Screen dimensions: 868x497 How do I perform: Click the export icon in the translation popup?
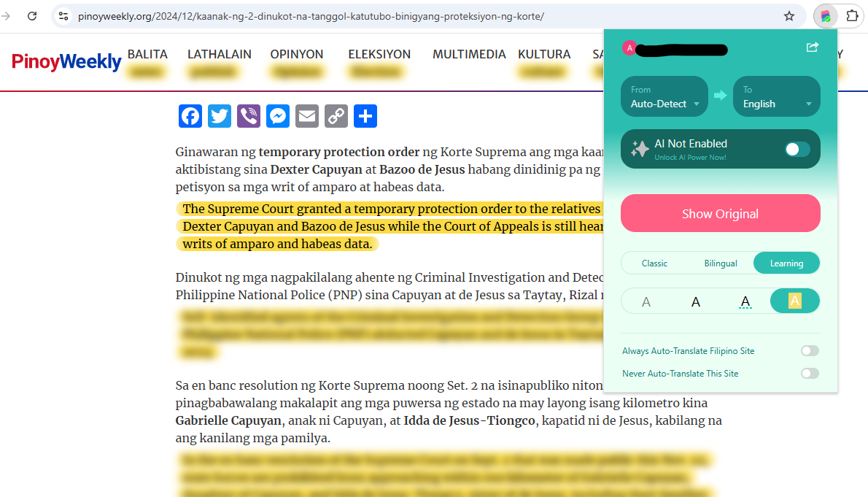[x=812, y=47]
